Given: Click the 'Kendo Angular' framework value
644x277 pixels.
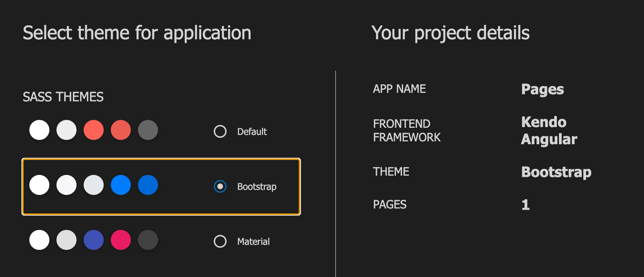Looking at the screenshot, I should pyautogui.click(x=549, y=131).
